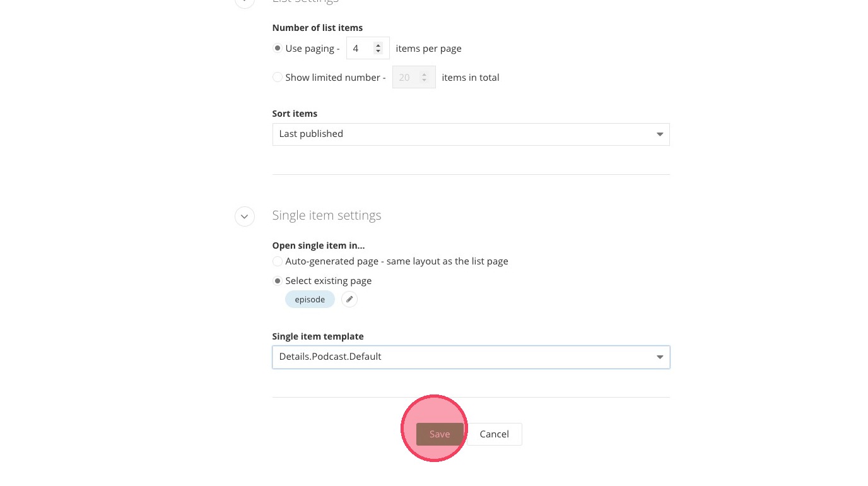Image resolution: width=868 pixels, height=486 pixels.
Task: Select the Use paging radio button
Action: (278, 49)
